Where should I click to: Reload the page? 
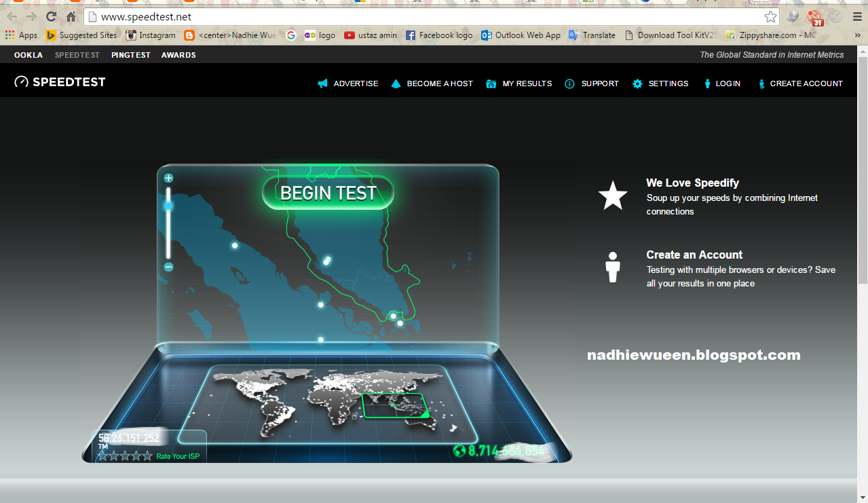point(51,16)
